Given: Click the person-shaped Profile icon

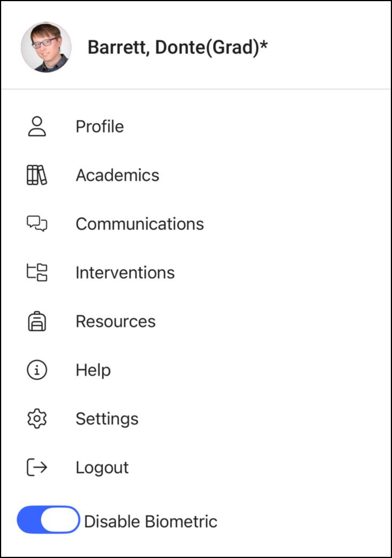Looking at the screenshot, I should [x=37, y=126].
